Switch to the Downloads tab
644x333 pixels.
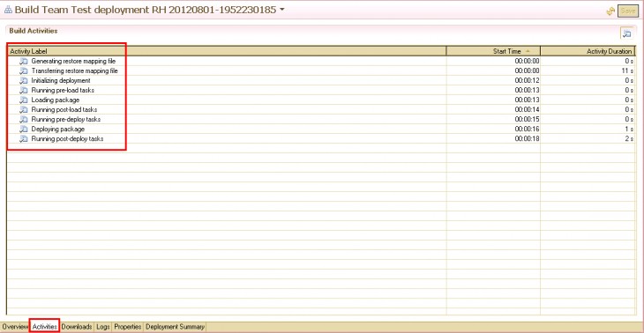(77, 327)
